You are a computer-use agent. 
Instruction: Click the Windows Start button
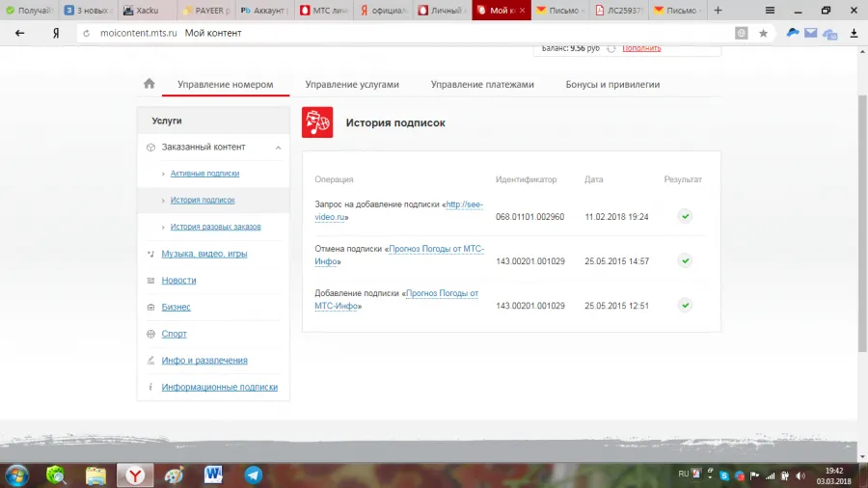(17, 475)
